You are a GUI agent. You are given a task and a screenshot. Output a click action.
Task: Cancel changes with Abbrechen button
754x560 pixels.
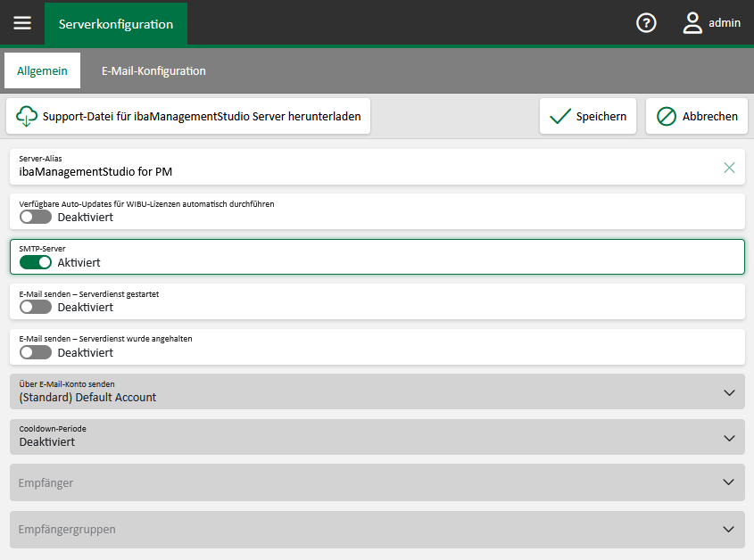click(x=696, y=116)
